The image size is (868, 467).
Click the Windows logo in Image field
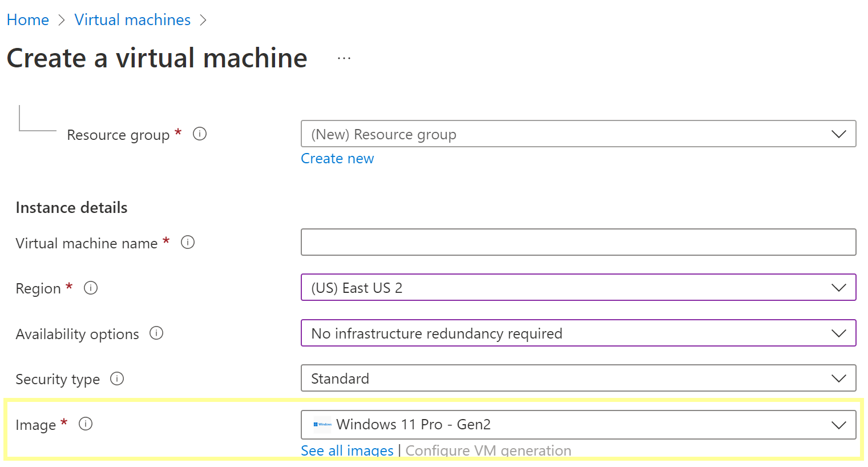(322, 424)
